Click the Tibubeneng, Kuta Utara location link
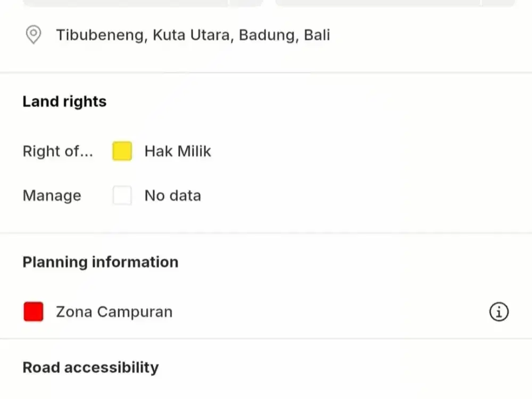The image size is (532, 399). [193, 35]
